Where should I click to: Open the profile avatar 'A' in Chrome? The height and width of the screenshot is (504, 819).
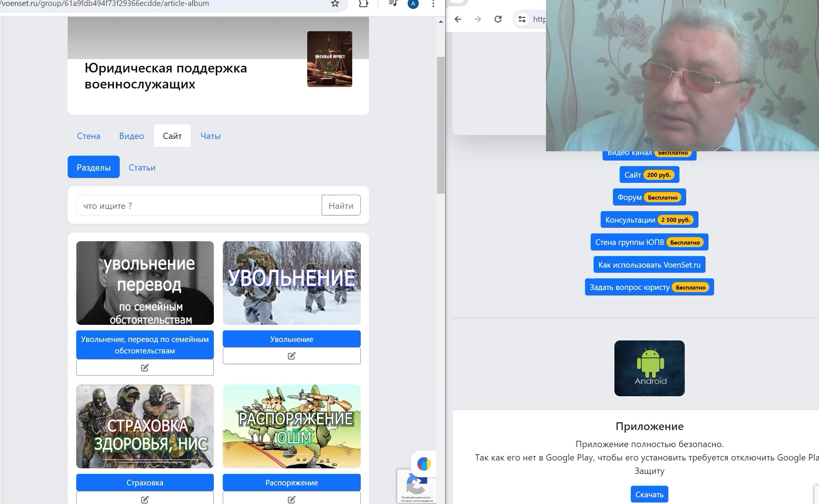(x=413, y=4)
